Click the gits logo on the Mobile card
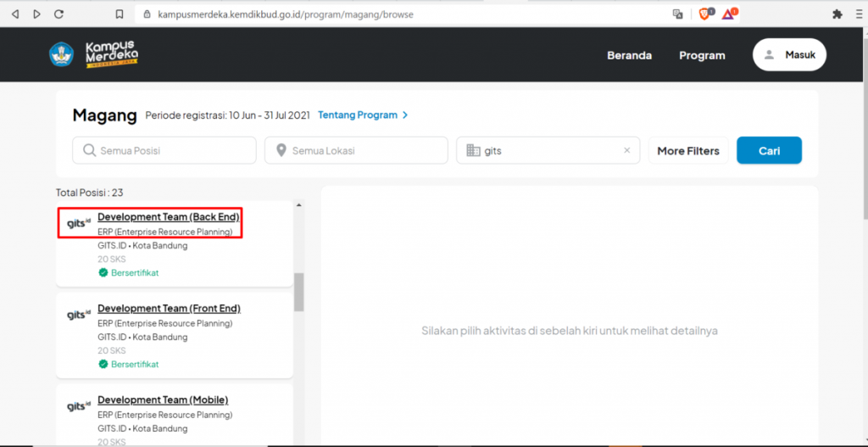 coord(78,406)
